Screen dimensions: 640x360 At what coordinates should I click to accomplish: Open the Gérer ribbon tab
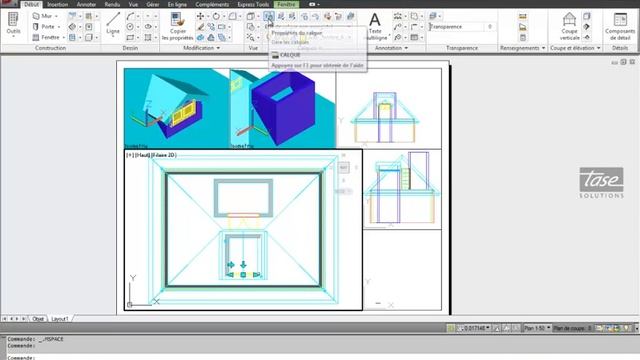[x=153, y=4]
